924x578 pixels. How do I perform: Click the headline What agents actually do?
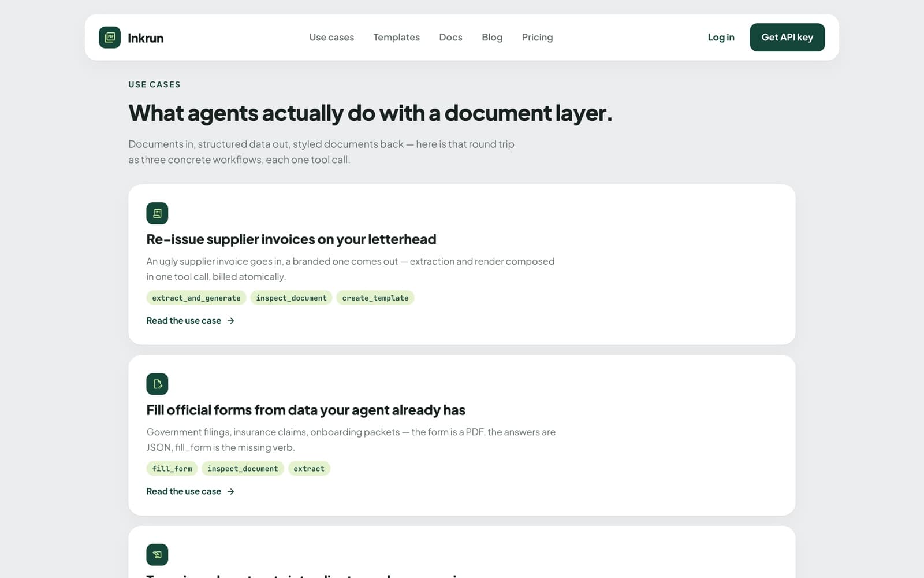tap(370, 113)
